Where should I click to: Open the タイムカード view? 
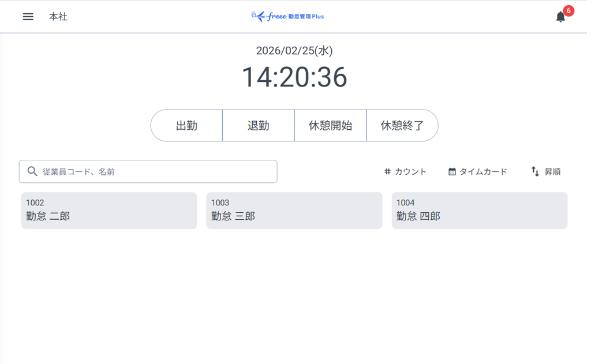pos(477,172)
